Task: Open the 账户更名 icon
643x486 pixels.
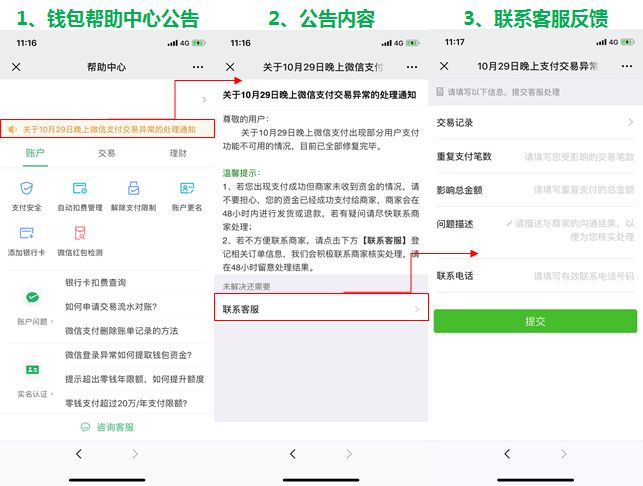Action: click(186, 189)
